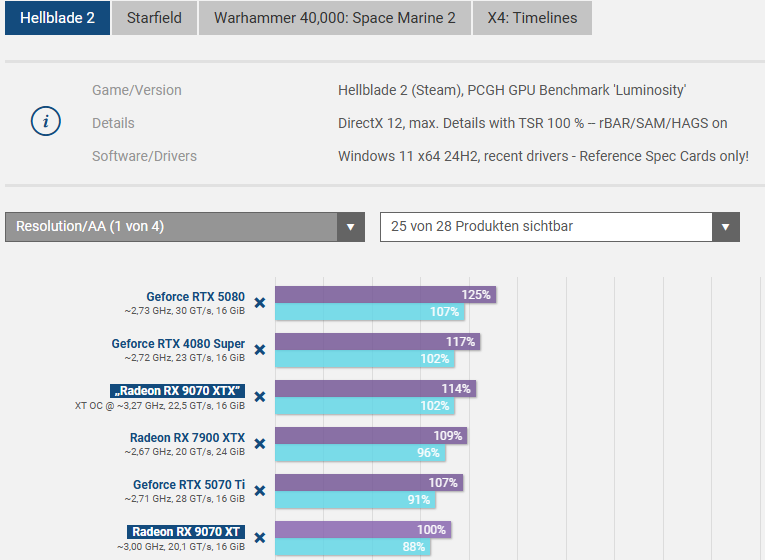Viewport: 765px width, 560px height.
Task: Remove Geforce RTX 4080 Super with X icon
Action: pyautogui.click(x=260, y=350)
